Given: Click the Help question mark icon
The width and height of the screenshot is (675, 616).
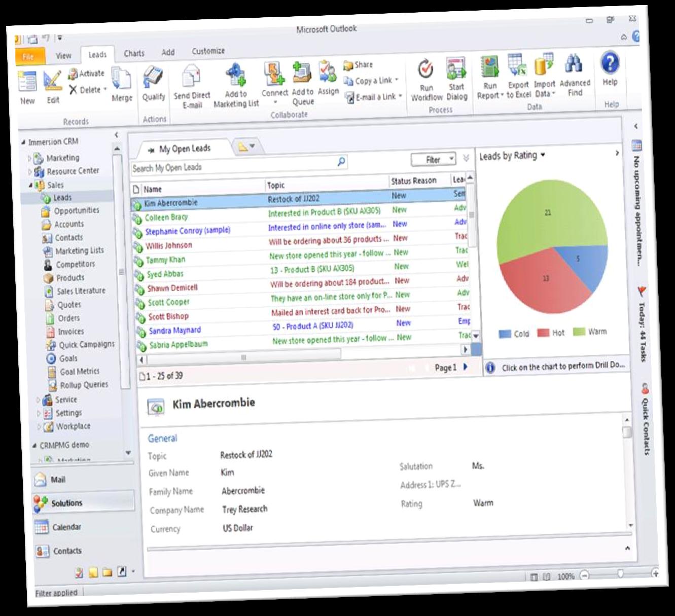Looking at the screenshot, I should pos(610,63).
